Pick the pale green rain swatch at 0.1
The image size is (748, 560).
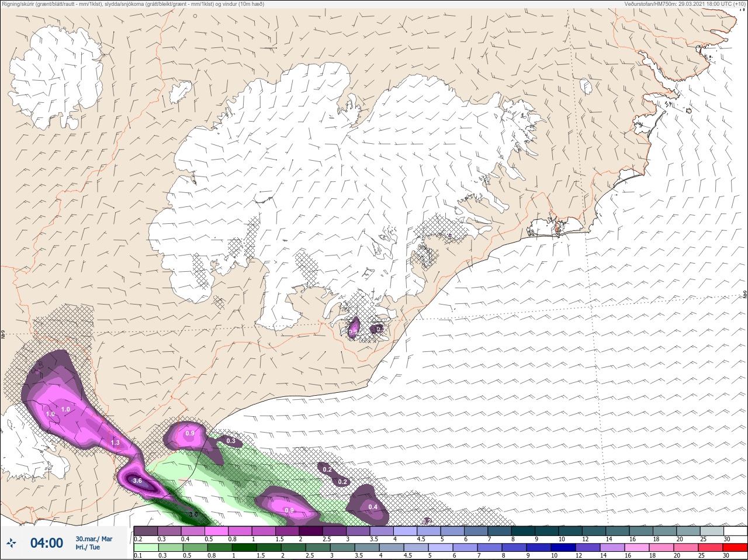(146, 548)
